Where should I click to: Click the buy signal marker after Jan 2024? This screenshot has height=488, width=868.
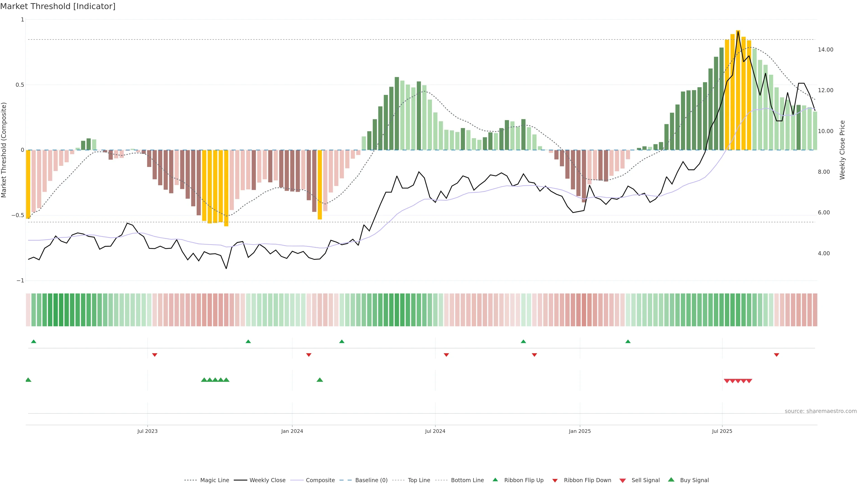[x=320, y=380]
